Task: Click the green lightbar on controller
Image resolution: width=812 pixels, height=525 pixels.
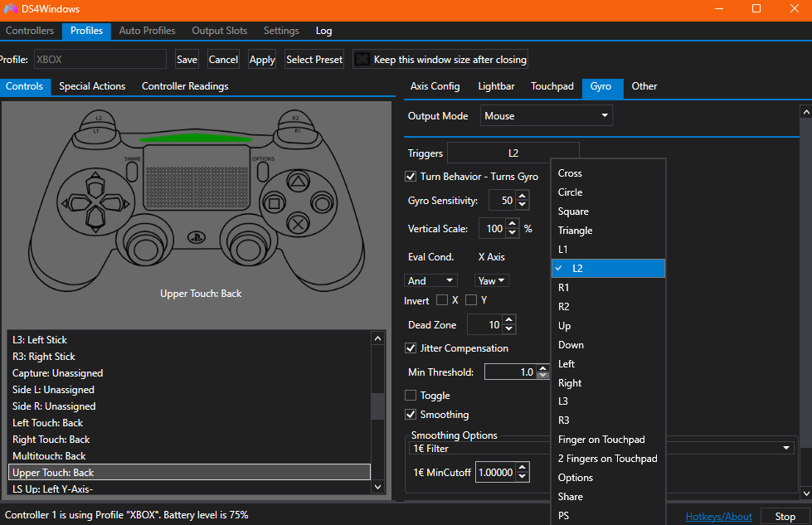Action: point(195,138)
